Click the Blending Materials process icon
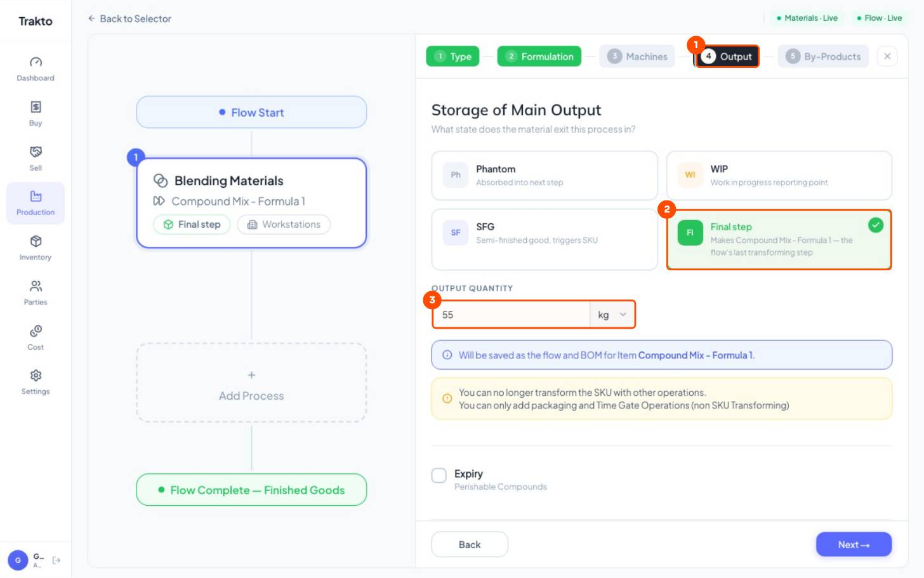 coord(161,181)
